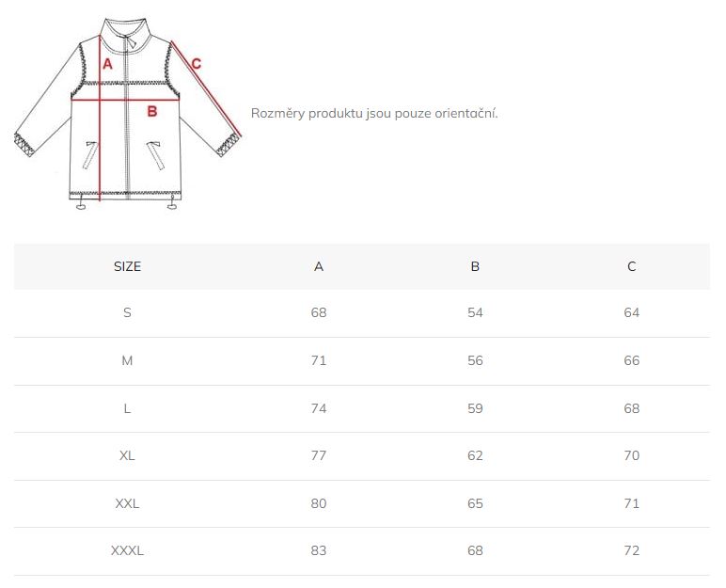Click the C column header
Screen dimensions: 726x588
click(x=632, y=266)
